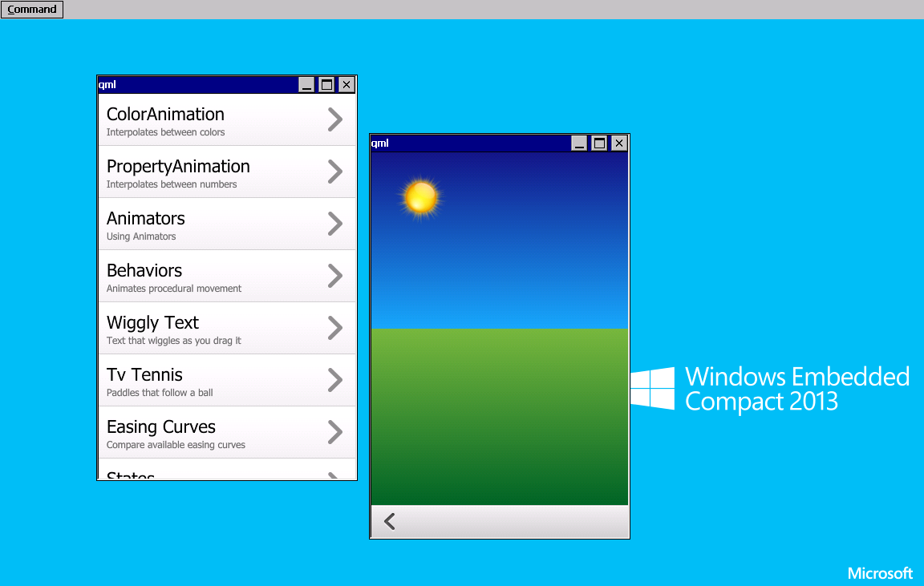Open the Command menu
Image resolution: width=924 pixels, height=586 pixels.
[x=32, y=10]
